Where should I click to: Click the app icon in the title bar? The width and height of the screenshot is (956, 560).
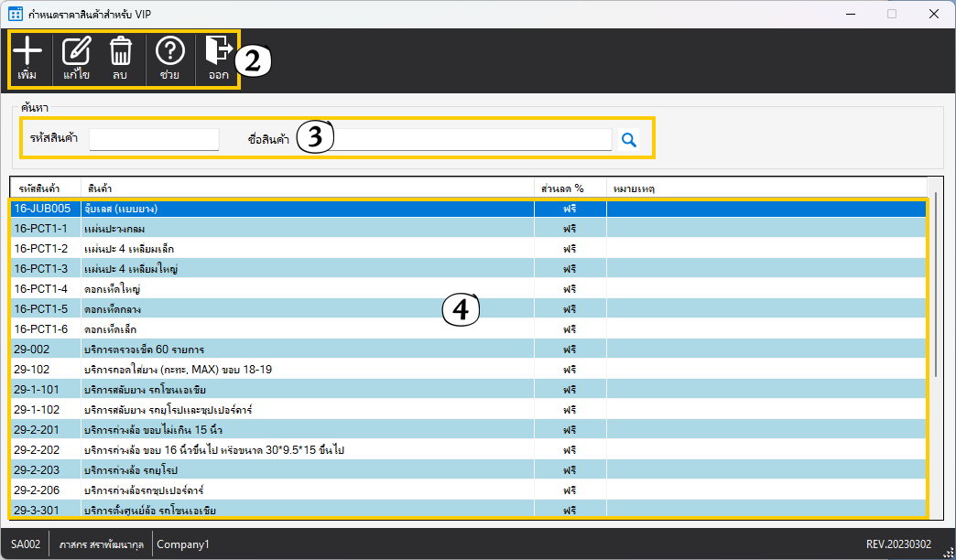point(15,14)
